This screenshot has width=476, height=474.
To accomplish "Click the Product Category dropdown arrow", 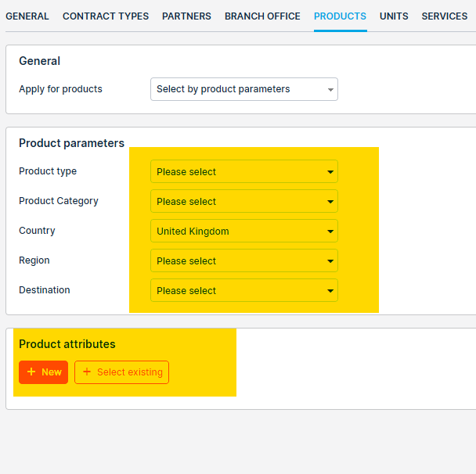I will pyautogui.click(x=330, y=202).
